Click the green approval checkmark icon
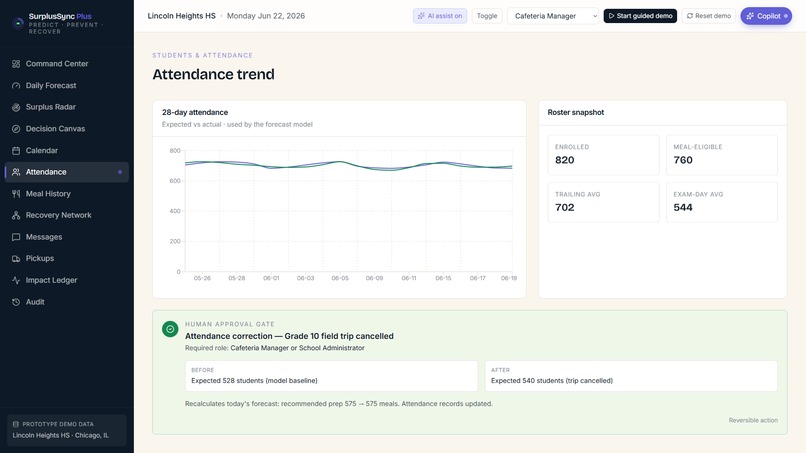The height and width of the screenshot is (453, 806). pos(170,329)
